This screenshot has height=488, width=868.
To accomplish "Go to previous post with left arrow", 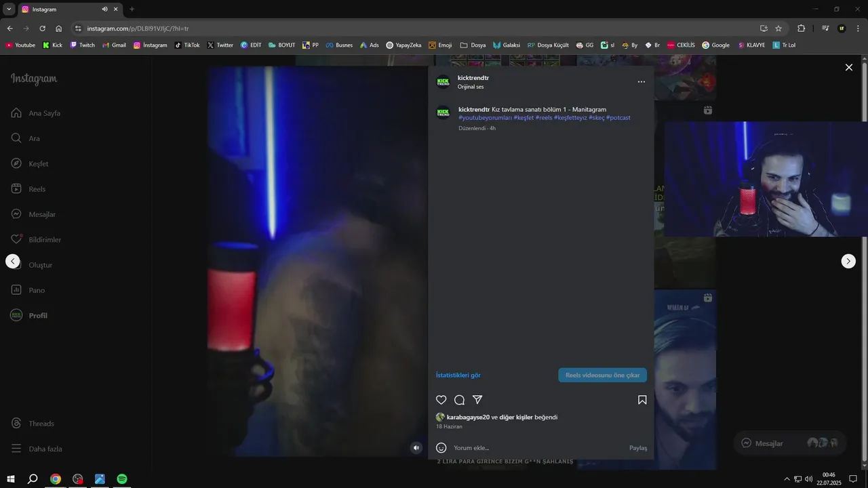I will click(x=12, y=261).
